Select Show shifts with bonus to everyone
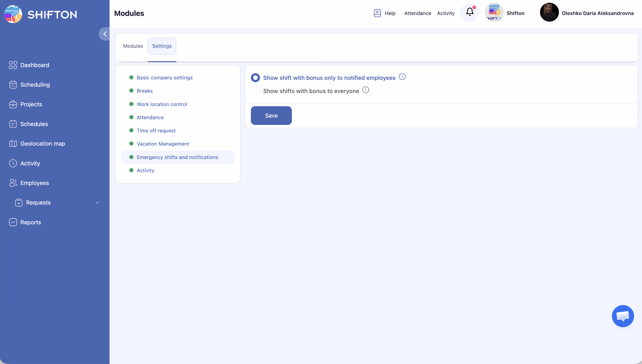 tap(255, 91)
